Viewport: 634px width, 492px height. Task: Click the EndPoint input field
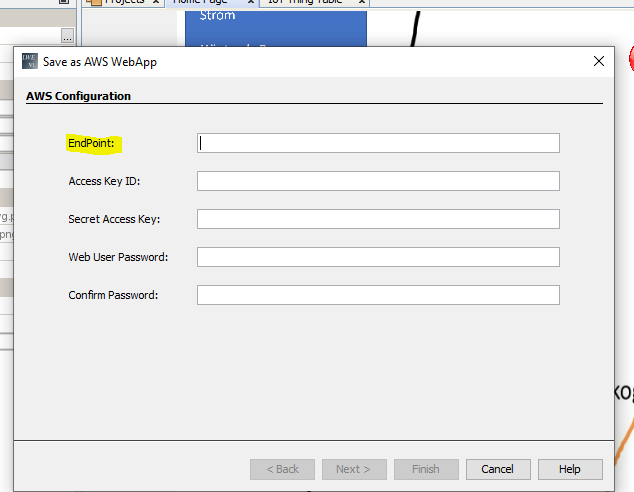(x=378, y=143)
